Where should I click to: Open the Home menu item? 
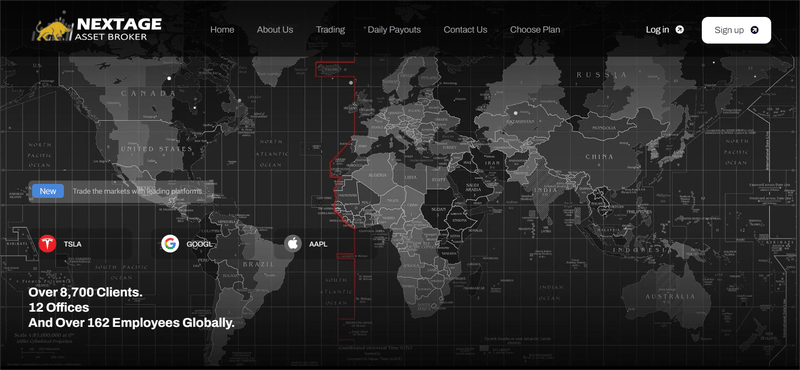[x=222, y=30]
